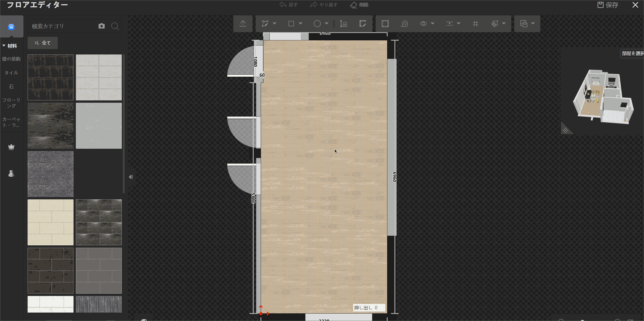This screenshot has height=321, width=644.
Task: Click the camera image search icon
Action: [102, 26]
